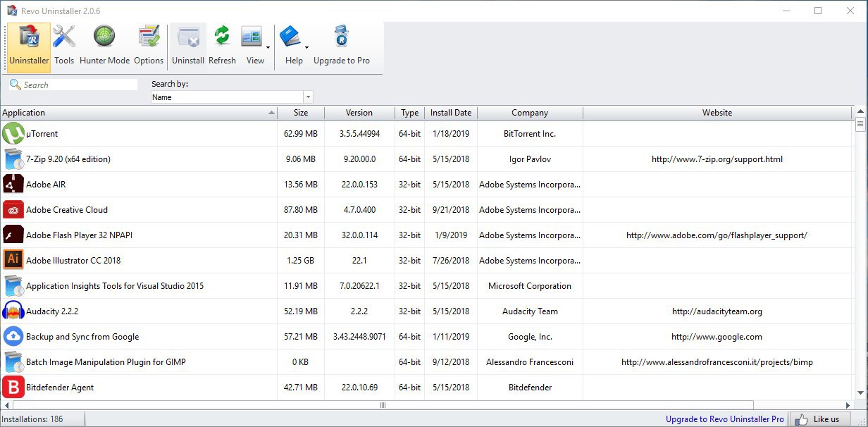868x427 pixels.
Task: Select the Bitdefender Agent row
Action: point(427,387)
